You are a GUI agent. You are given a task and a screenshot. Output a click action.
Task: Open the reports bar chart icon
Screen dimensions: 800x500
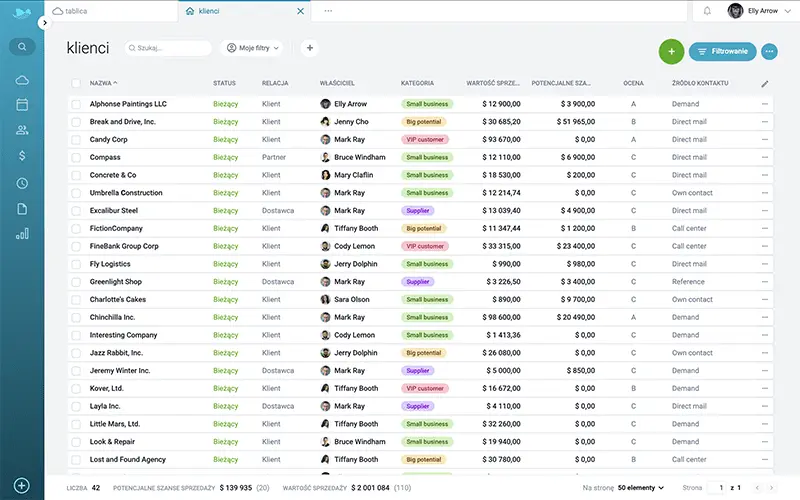pyautogui.click(x=22, y=234)
